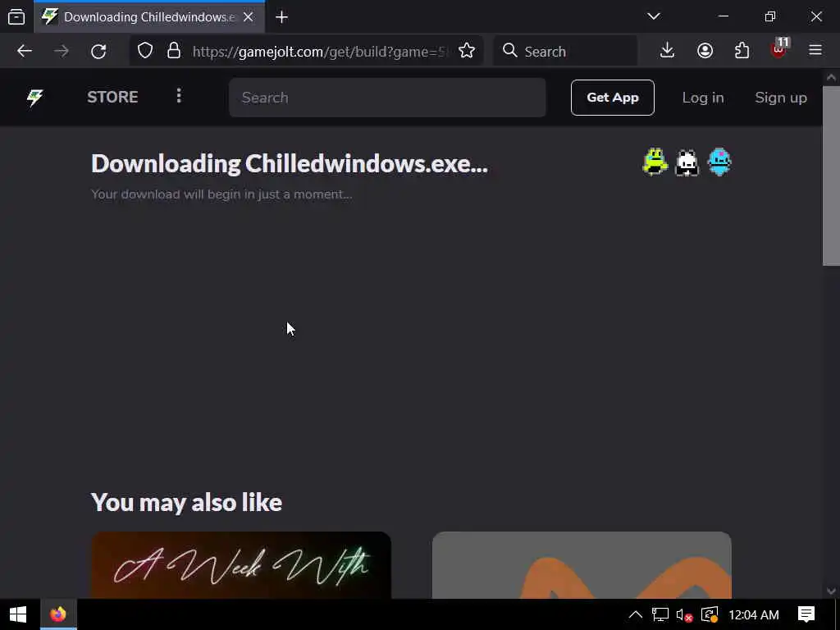The image size is (840, 630).
Task: Open the extensions puzzle icon
Action: click(x=742, y=51)
